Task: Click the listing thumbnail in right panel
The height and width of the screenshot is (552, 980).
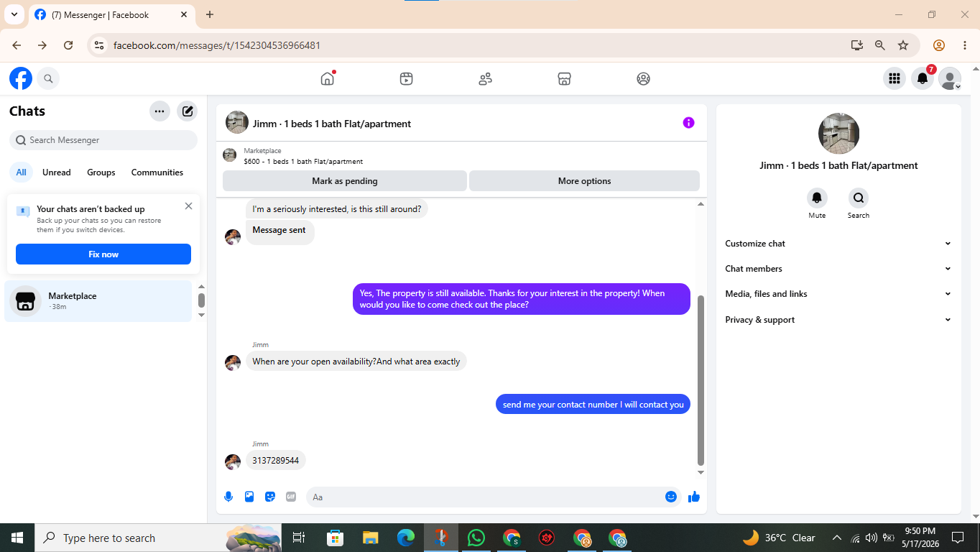Action: coord(839,134)
